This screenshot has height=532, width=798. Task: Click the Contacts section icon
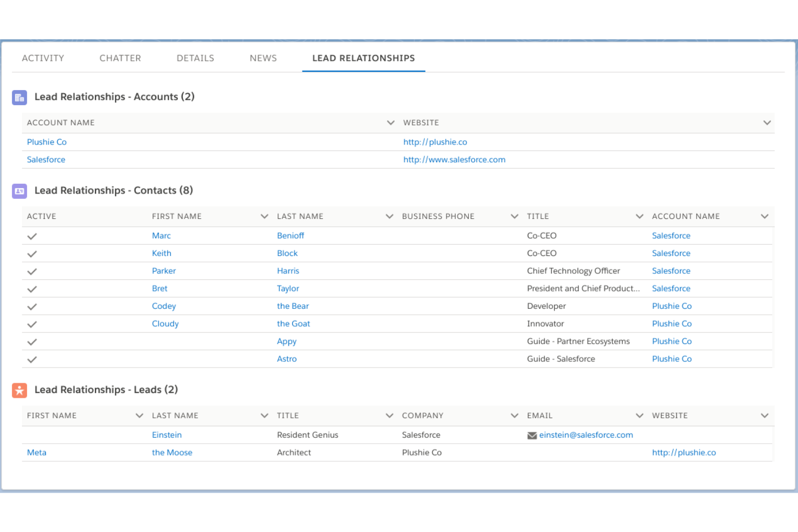[19, 191]
